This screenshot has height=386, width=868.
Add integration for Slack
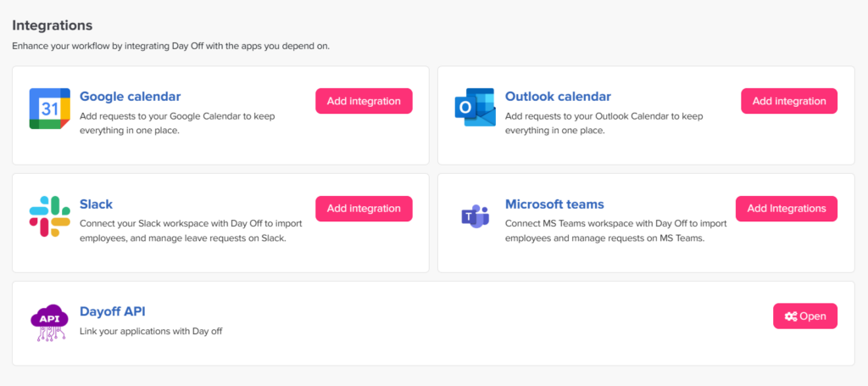click(x=364, y=208)
